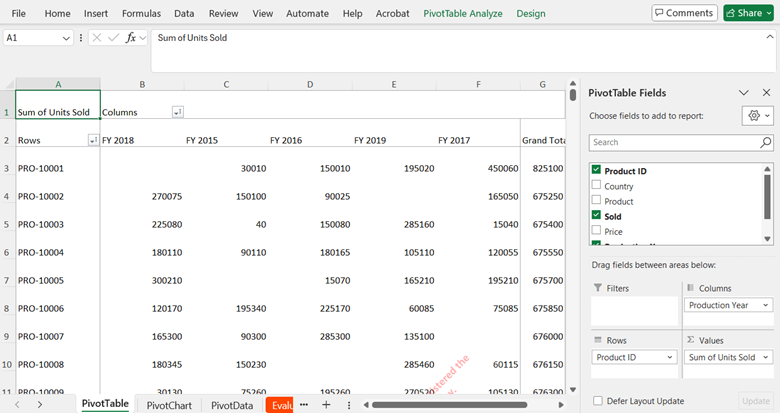Check the Product field
The height and width of the screenshot is (413, 780).
click(596, 200)
